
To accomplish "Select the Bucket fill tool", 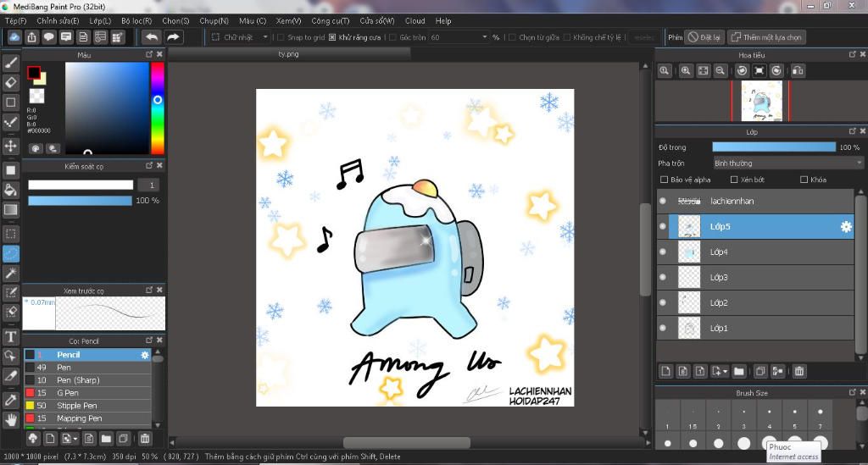I will 10,190.
